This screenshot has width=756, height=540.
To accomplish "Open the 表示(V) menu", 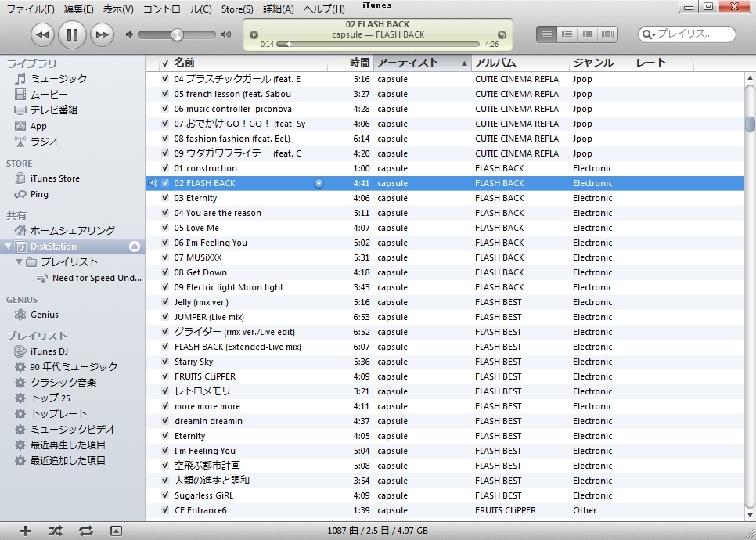I will (x=118, y=9).
